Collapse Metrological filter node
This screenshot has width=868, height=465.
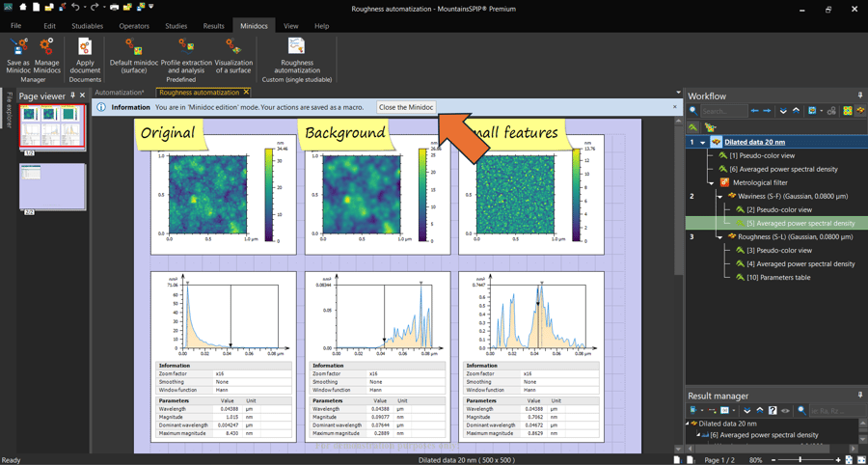click(712, 182)
